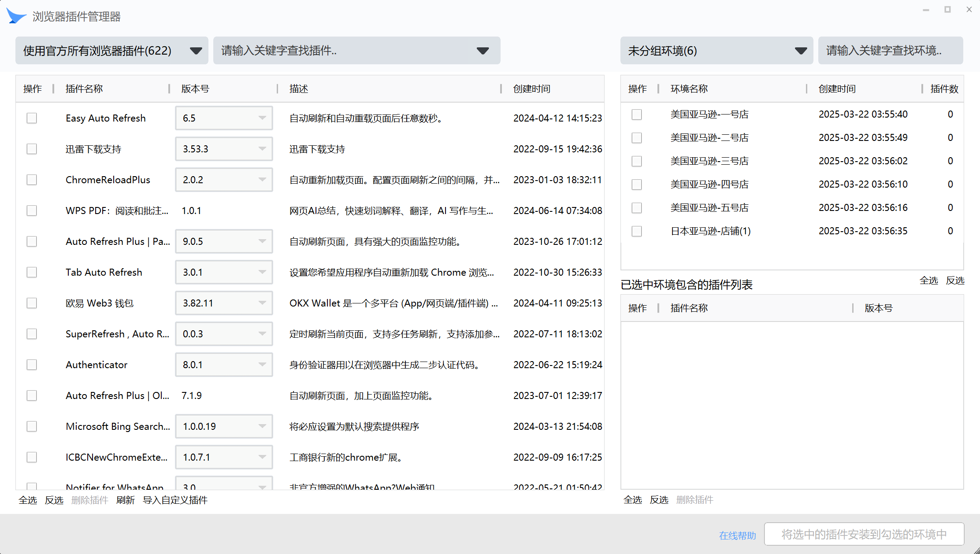Check the 欧易 Web3 钱包 checkbox
980x554 pixels.
32,303
